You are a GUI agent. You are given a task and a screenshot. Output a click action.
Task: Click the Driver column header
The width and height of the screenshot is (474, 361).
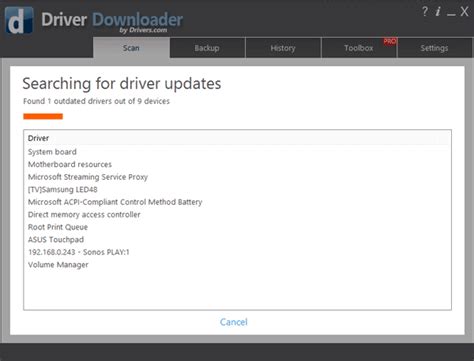coord(237,138)
